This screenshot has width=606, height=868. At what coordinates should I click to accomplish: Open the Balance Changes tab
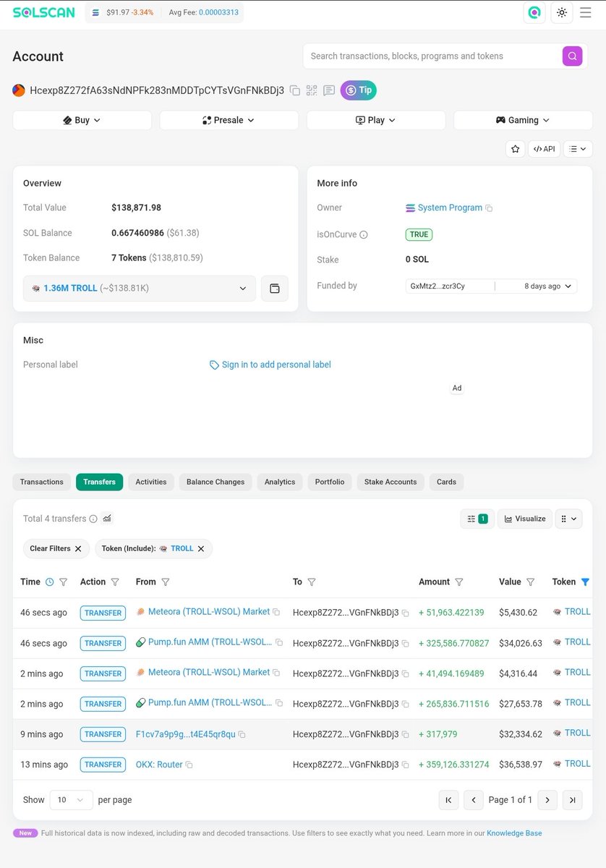coord(215,482)
